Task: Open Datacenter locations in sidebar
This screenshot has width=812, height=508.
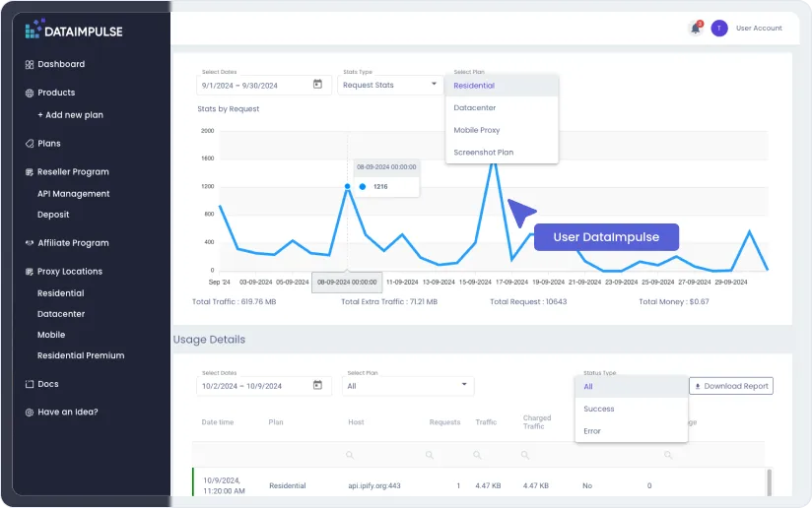Action: tap(61, 313)
